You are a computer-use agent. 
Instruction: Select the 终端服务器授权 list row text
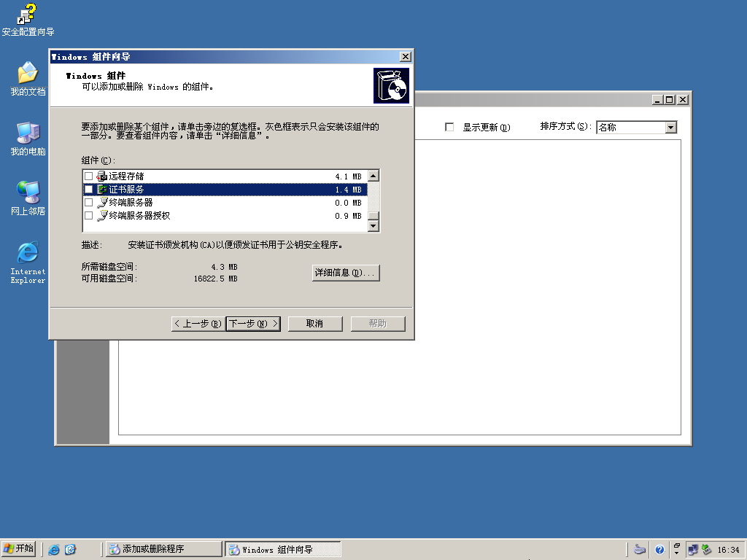pyautogui.click(x=139, y=216)
